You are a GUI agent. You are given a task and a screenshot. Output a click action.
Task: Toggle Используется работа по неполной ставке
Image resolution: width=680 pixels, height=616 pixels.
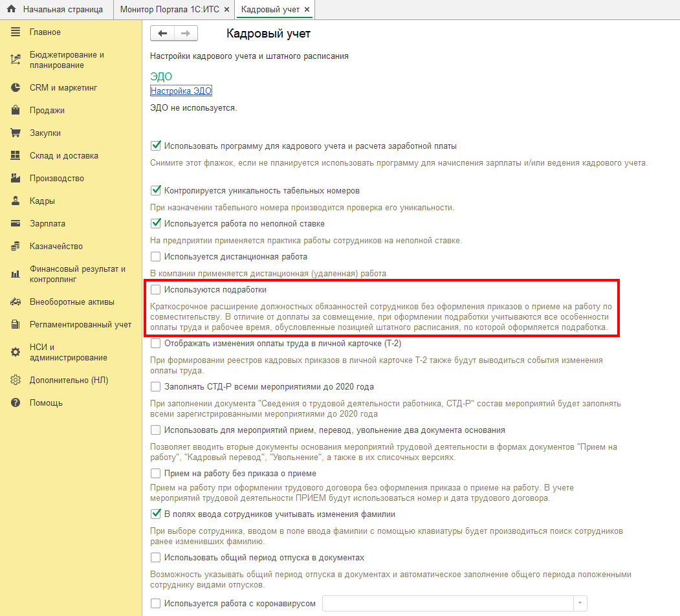[156, 223]
